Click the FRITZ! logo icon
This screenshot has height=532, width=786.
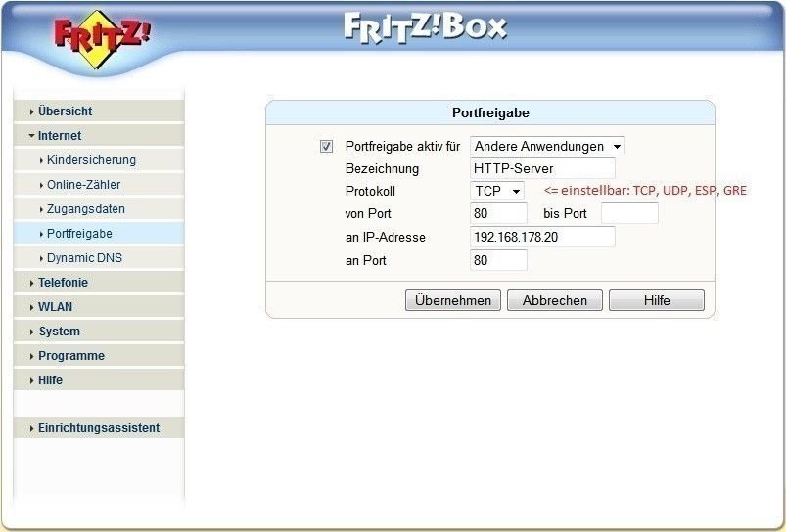pos(102,39)
